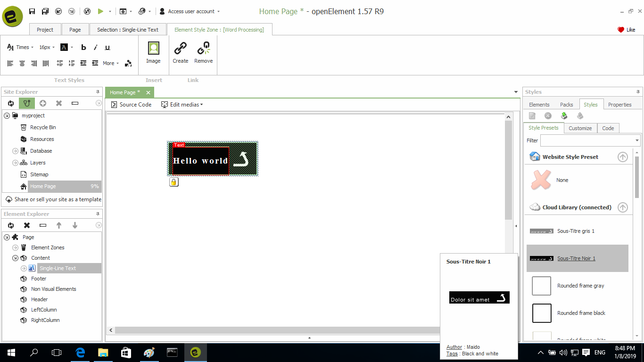
Task: Click the move up arrow in Element Explorer
Action: (x=59, y=225)
